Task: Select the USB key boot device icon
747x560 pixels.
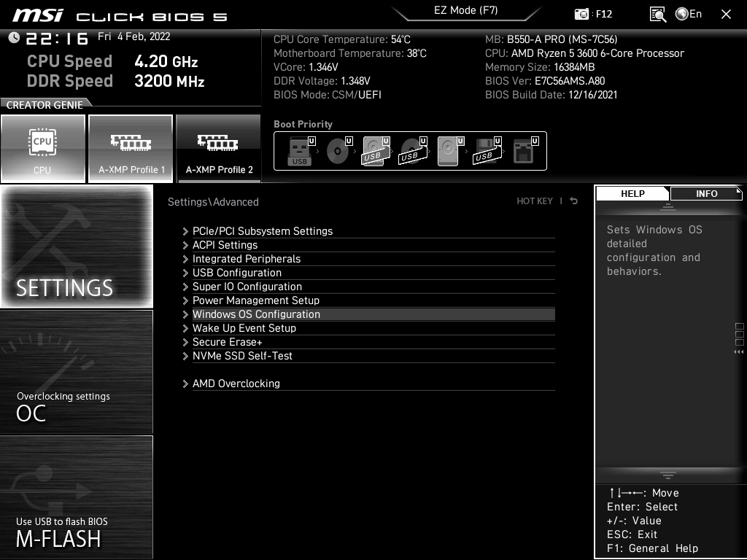Action: (x=300, y=152)
